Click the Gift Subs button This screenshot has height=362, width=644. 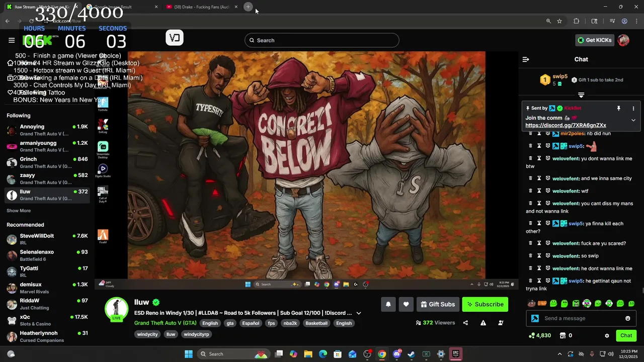click(437, 304)
